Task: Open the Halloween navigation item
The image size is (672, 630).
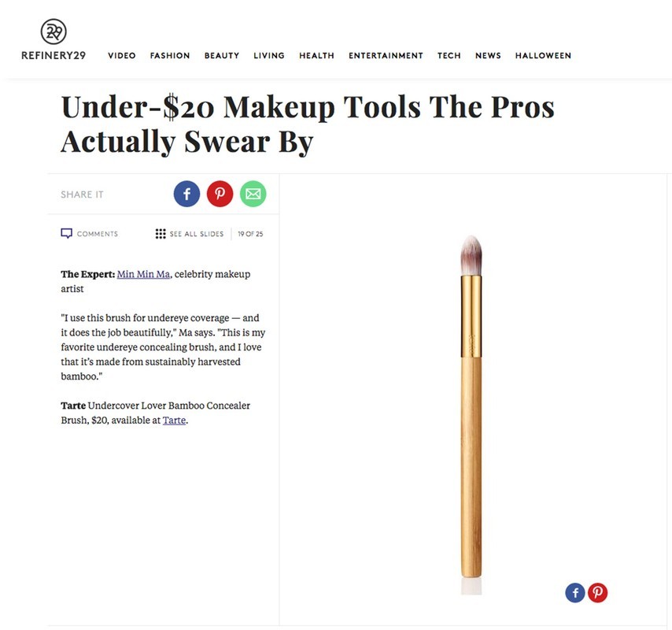Action: pos(543,56)
